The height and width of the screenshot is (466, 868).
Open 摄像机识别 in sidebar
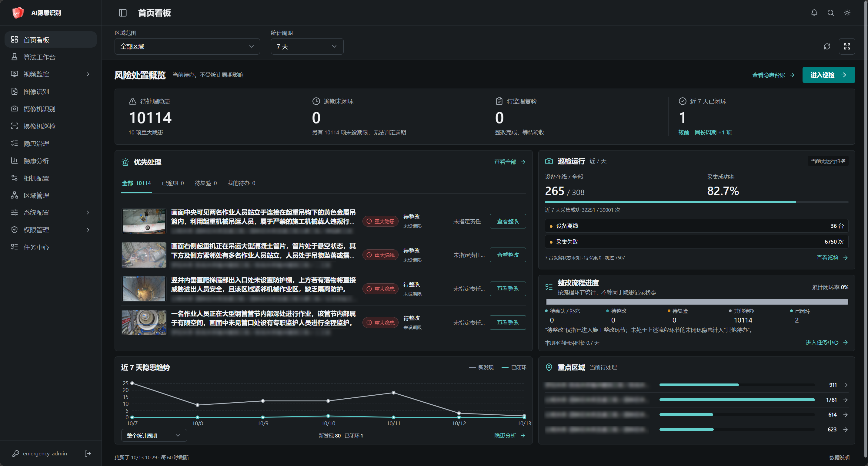(51, 109)
